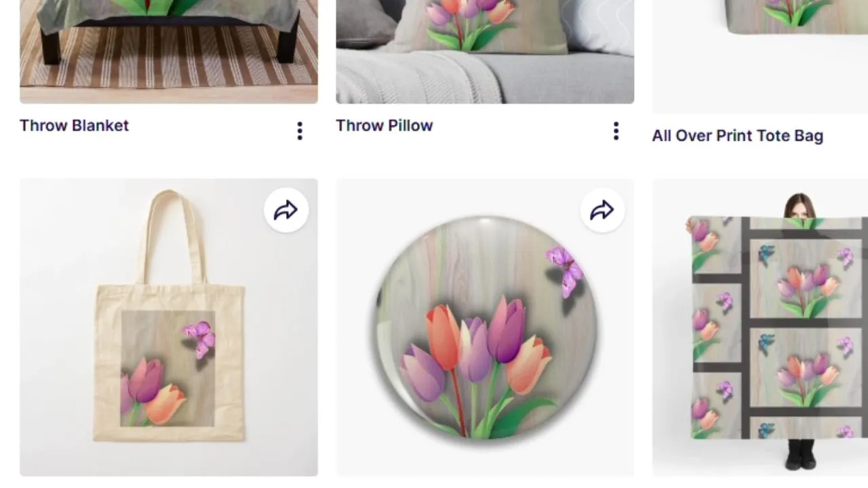This screenshot has height=488, width=868.
Task: Click the orange tulip on the pin button
Action: pyautogui.click(x=443, y=337)
